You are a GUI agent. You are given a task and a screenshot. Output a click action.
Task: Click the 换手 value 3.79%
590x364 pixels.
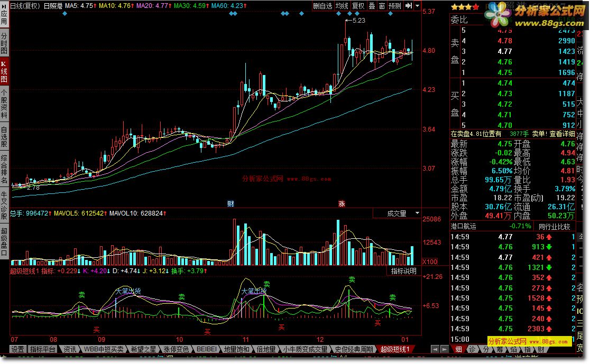tap(565, 189)
